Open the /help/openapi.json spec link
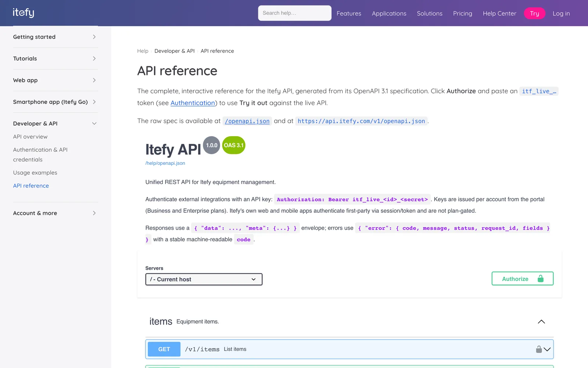 coord(165,163)
